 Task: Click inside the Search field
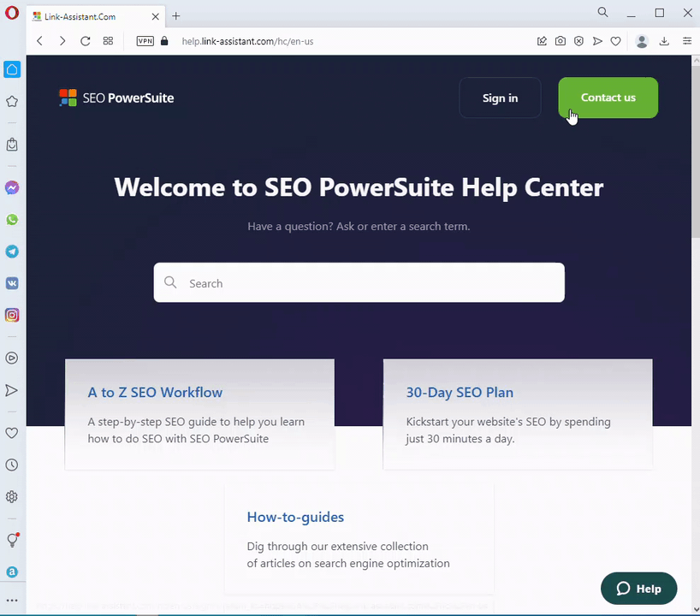click(359, 282)
